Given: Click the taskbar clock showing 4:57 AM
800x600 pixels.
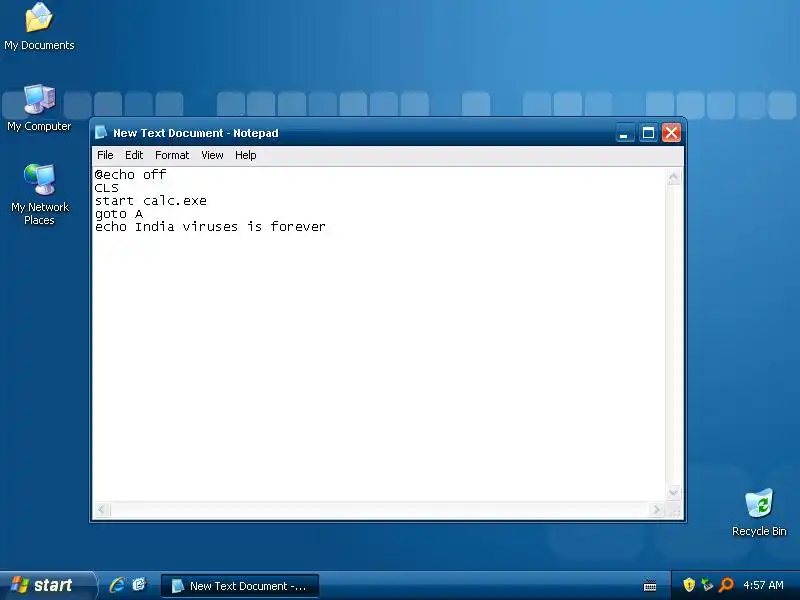Looking at the screenshot, I should click(x=763, y=585).
